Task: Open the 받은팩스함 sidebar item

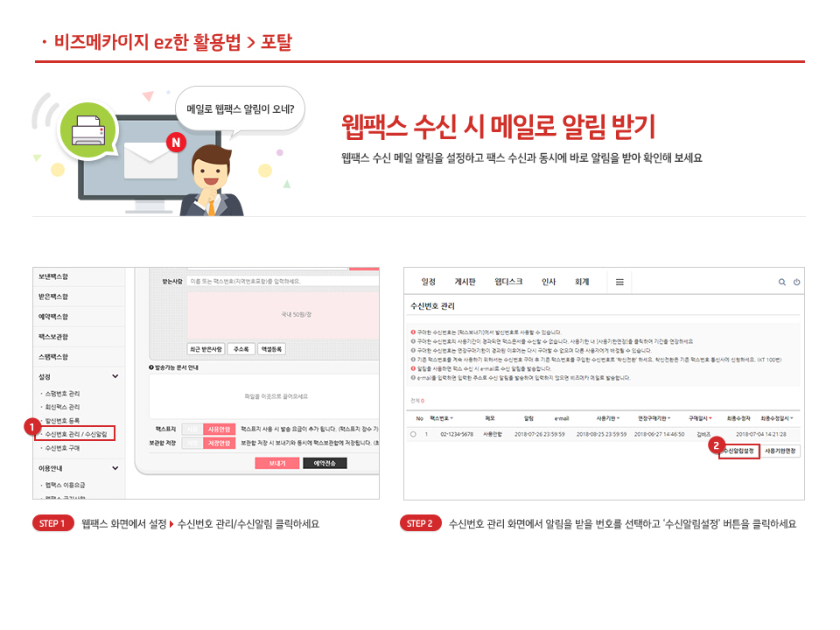Action: [53, 297]
